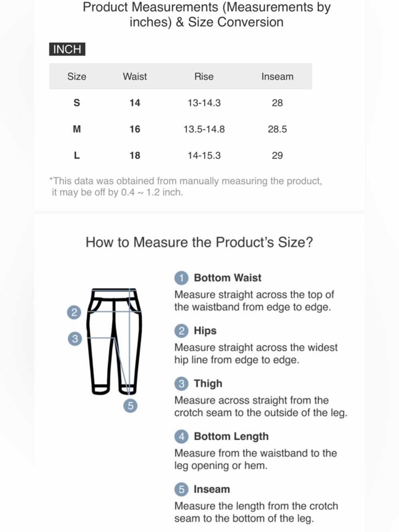
Task: Select the size S row label
Action: coord(77,103)
